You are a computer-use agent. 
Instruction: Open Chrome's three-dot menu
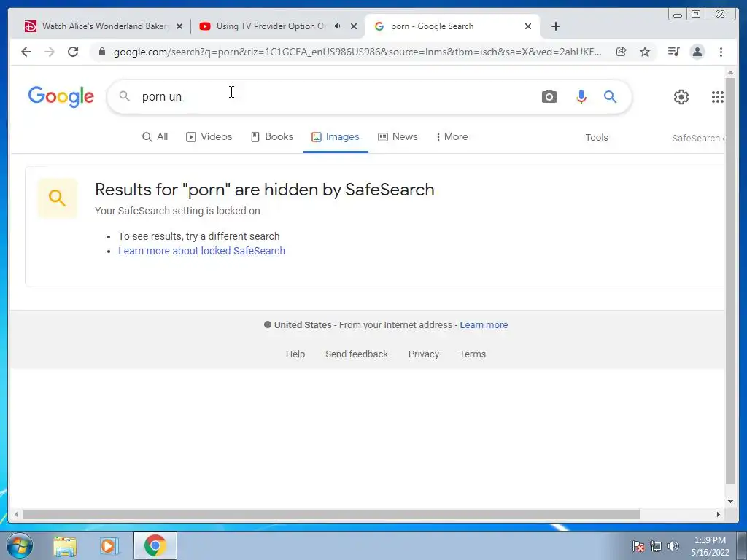[x=721, y=52]
